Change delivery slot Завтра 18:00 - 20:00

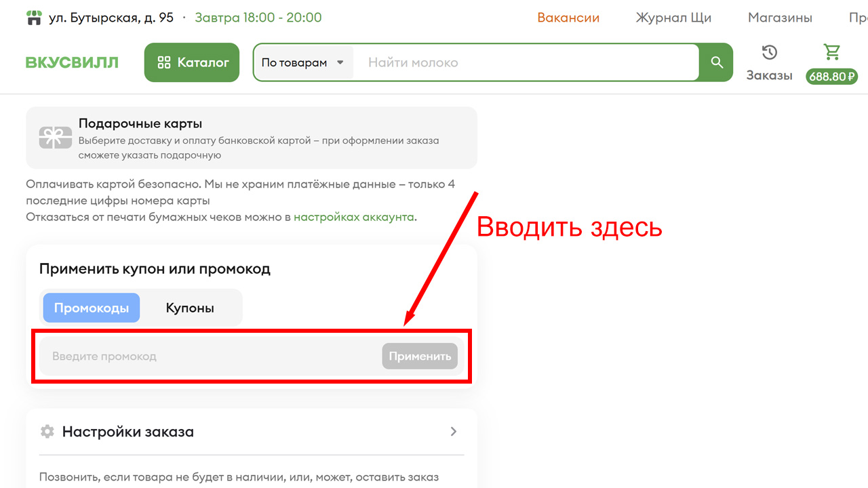(x=258, y=18)
